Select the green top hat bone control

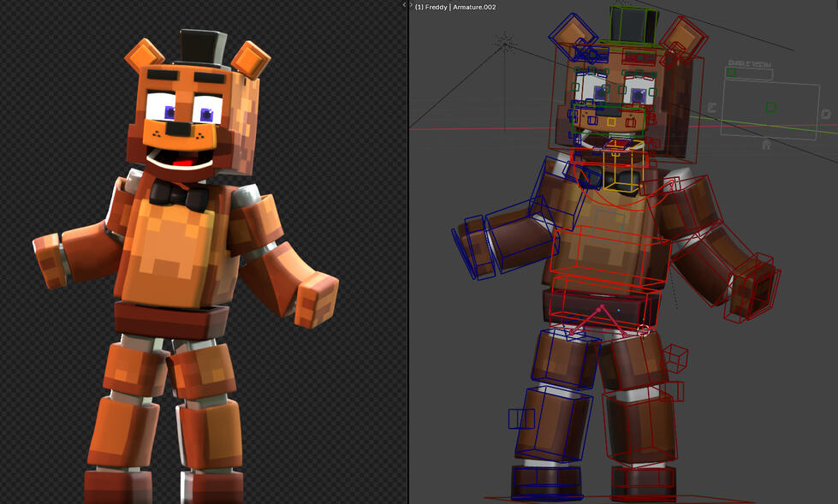point(633,23)
